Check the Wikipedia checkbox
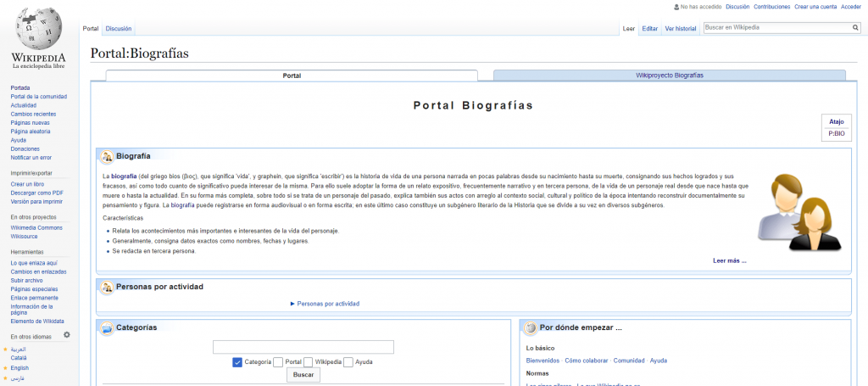The image size is (868, 386). 308,362
